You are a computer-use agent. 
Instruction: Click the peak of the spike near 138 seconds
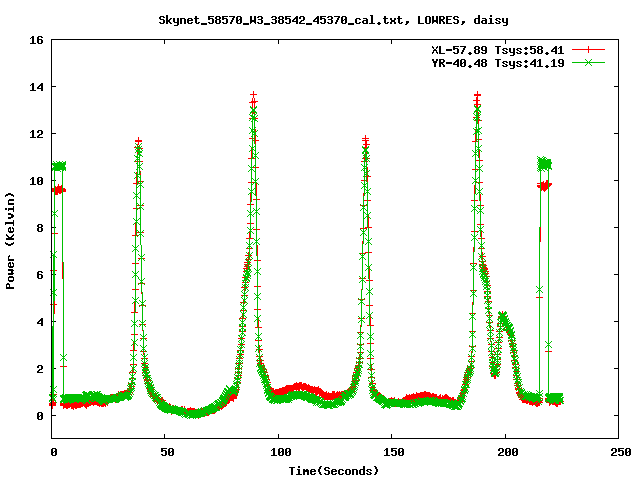click(x=365, y=140)
